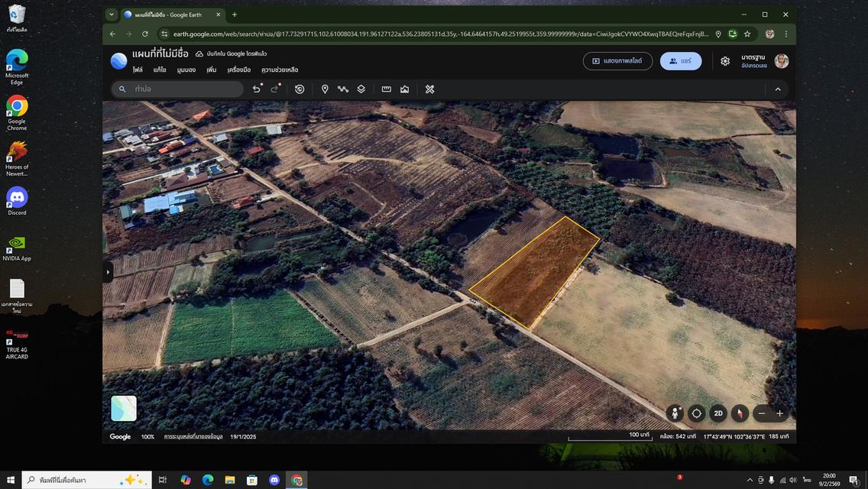Click the แชร์ (Share) button
Viewport: 868px width, 489px height.
click(x=681, y=61)
